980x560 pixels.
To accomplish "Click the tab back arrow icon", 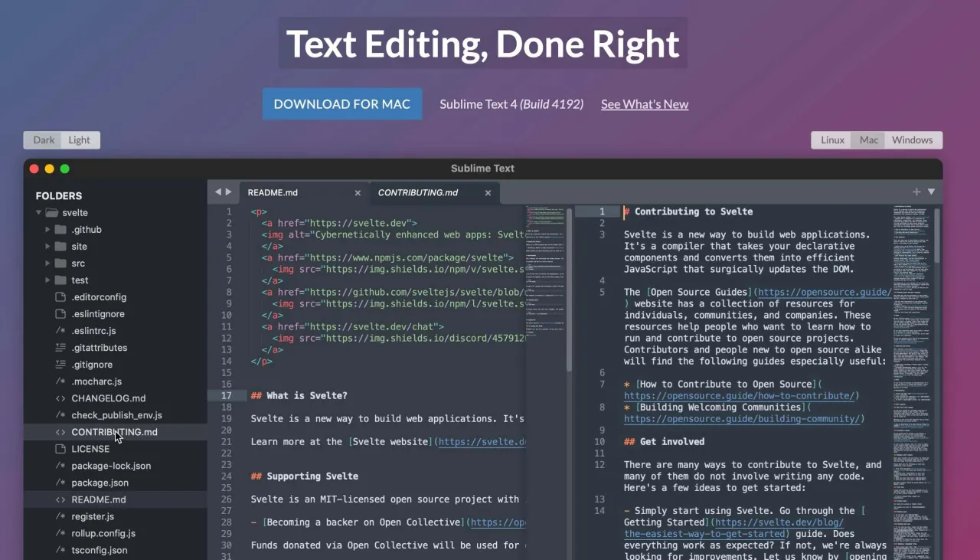I will [218, 192].
